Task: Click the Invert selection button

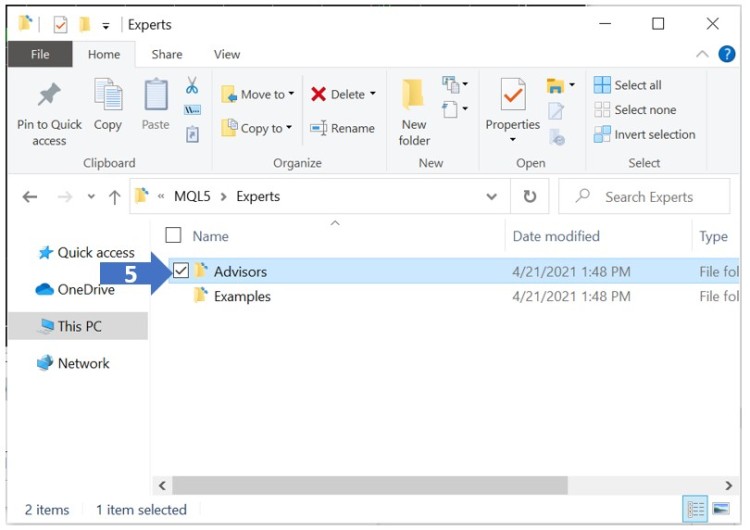Action: (x=644, y=134)
